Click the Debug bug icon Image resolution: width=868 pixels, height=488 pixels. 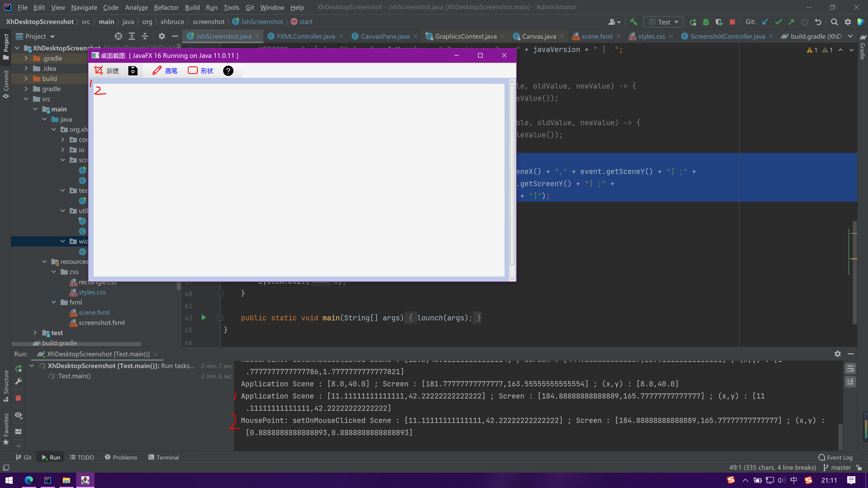click(x=705, y=22)
